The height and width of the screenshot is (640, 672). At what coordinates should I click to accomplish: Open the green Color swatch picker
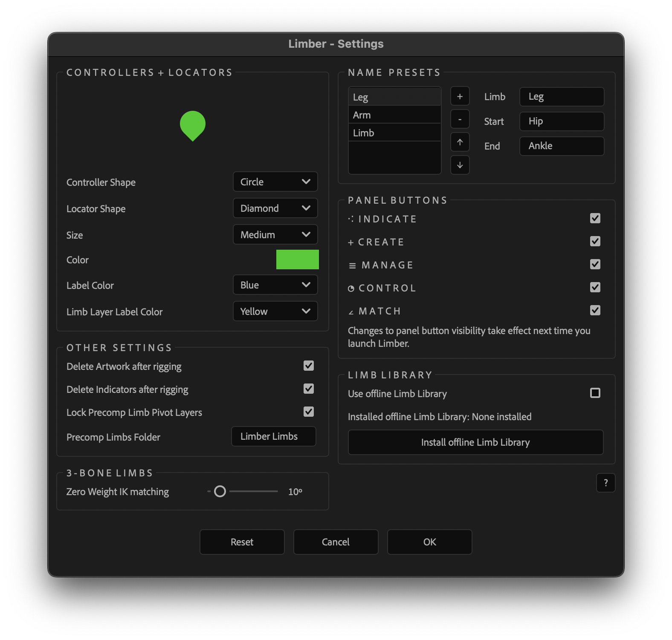297,259
